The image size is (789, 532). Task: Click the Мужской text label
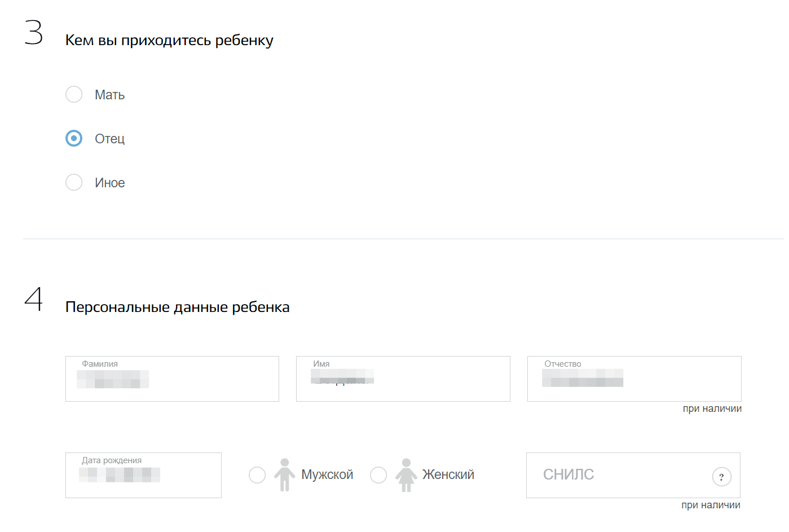[327, 475]
